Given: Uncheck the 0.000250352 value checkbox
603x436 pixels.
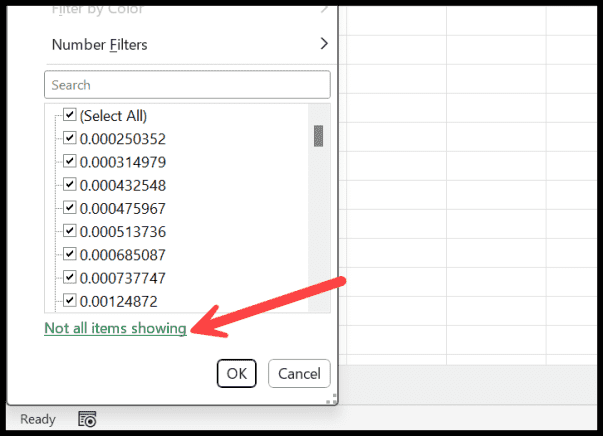Looking at the screenshot, I should tap(69, 138).
